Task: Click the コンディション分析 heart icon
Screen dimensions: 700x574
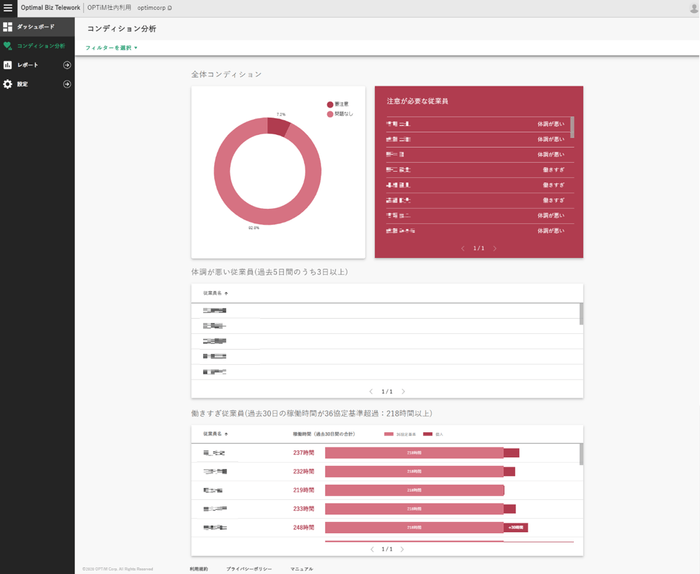Action: pyautogui.click(x=7, y=45)
